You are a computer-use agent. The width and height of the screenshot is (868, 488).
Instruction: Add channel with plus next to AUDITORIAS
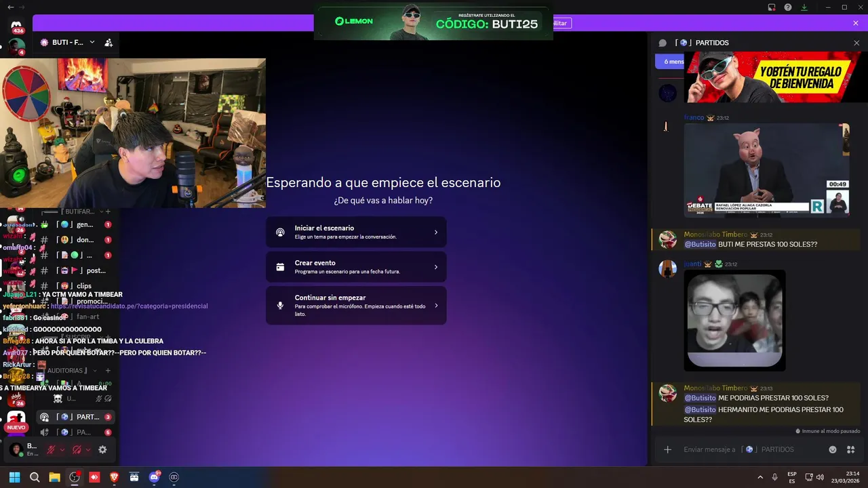click(108, 371)
